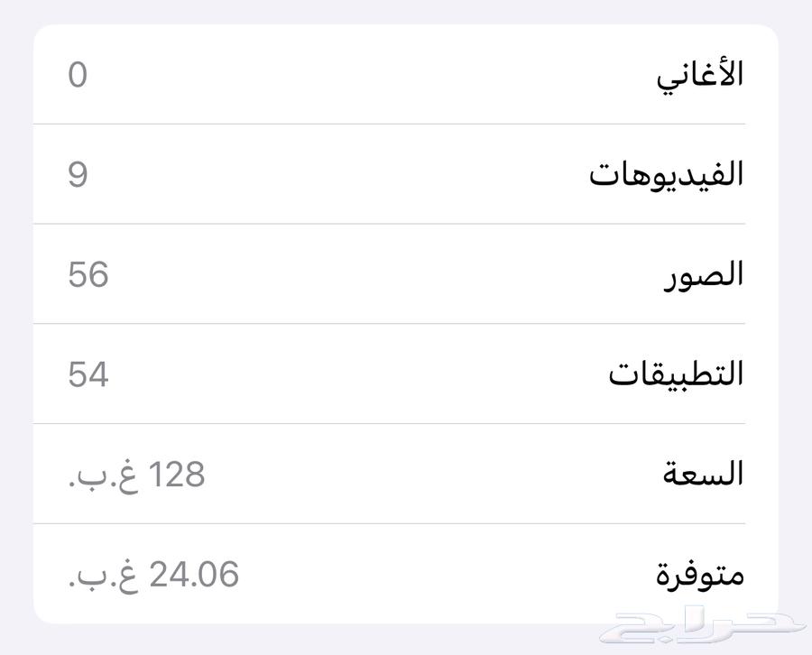Open the متوفرة (Available) row

[406, 572]
